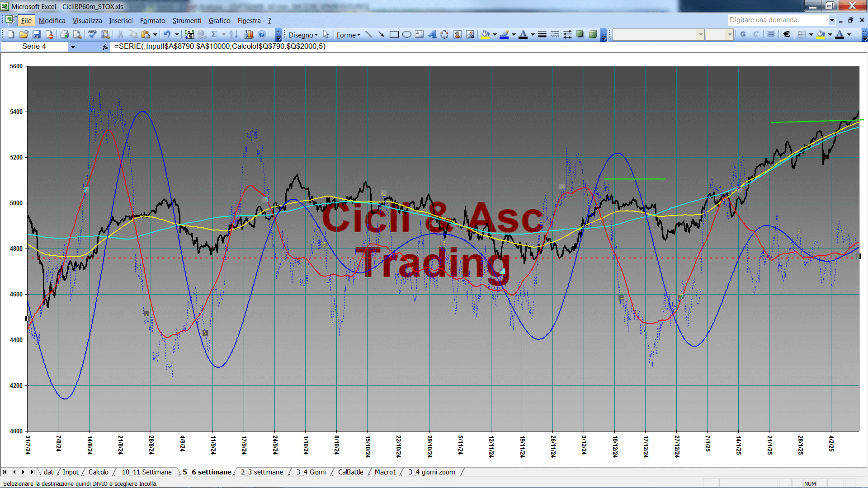Open the Grafico menu
The image size is (868, 488).
[219, 20]
